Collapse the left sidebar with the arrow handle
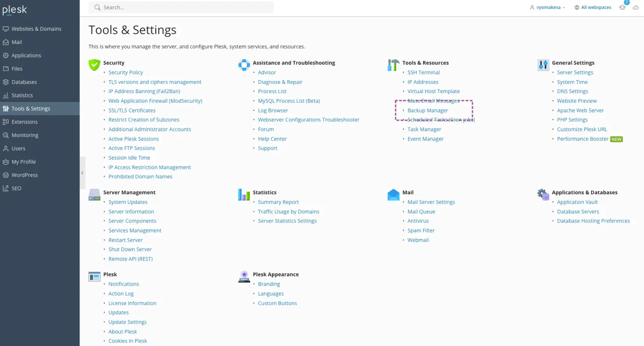This screenshot has height=346, width=644. (x=82, y=173)
